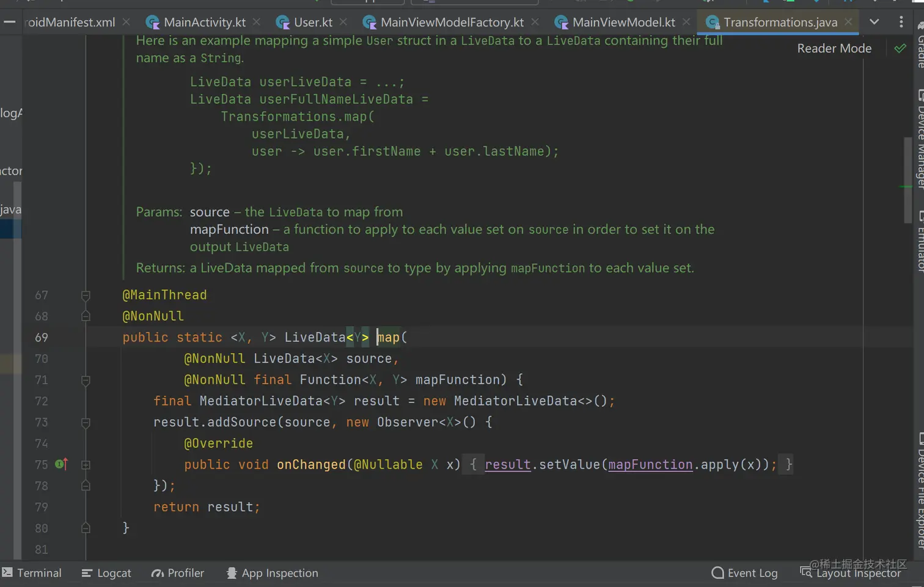Click the underlined result reference in line 75
Screen dimensions: 924x587
point(508,465)
